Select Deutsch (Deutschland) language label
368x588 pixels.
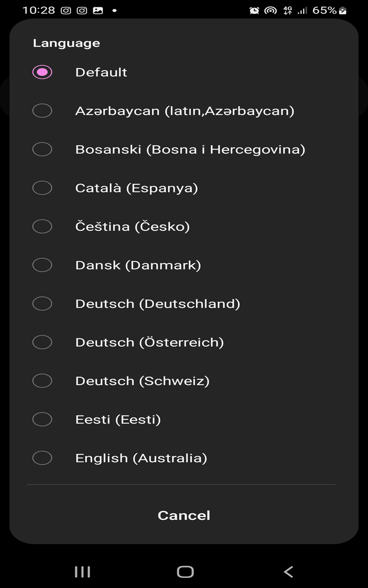tap(158, 304)
